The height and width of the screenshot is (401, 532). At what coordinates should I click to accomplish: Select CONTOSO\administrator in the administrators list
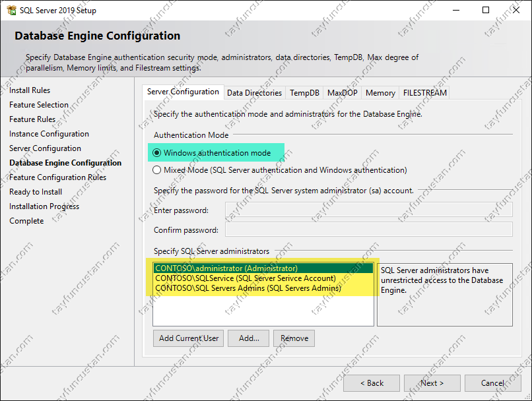coord(263,268)
